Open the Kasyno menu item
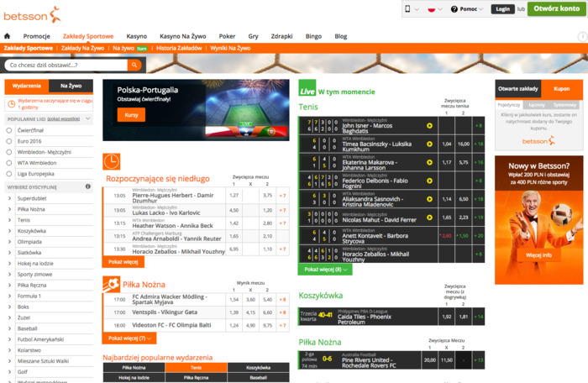588x383 pixels. tap(136, 36)
